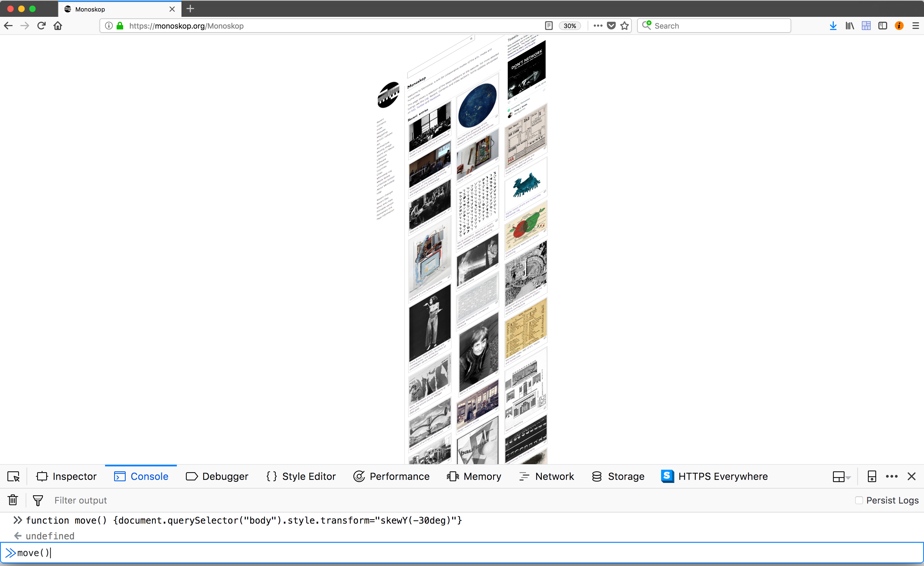The image size is (924, 566).
Task: Open the downloads panel
Action: (833, 26)
